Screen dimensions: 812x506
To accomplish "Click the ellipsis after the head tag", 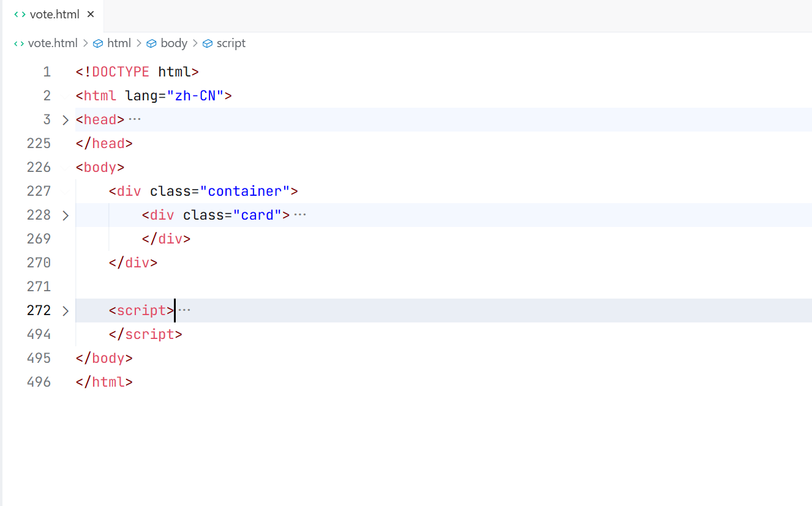I will pyautogui.click(x=135, y=119).
